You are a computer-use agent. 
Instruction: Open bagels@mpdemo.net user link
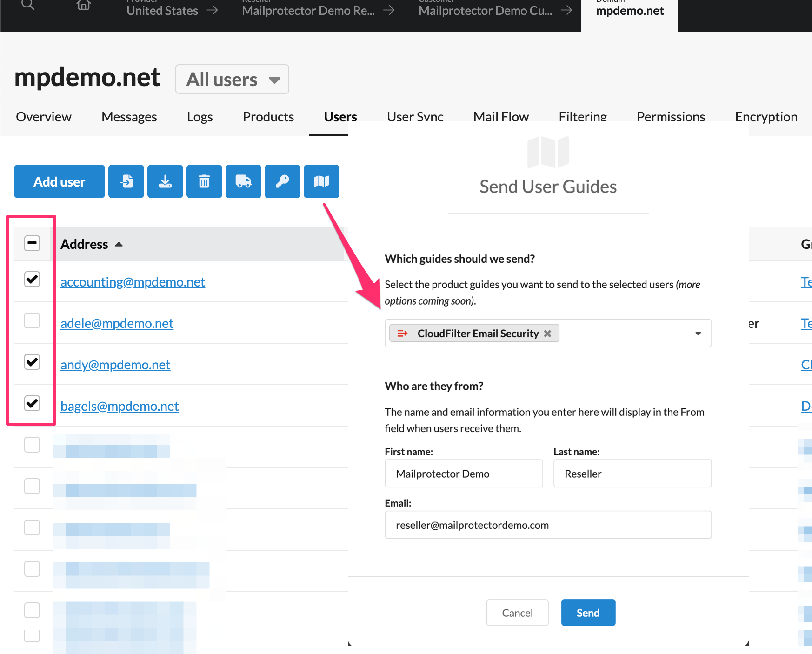click(120, 406)
